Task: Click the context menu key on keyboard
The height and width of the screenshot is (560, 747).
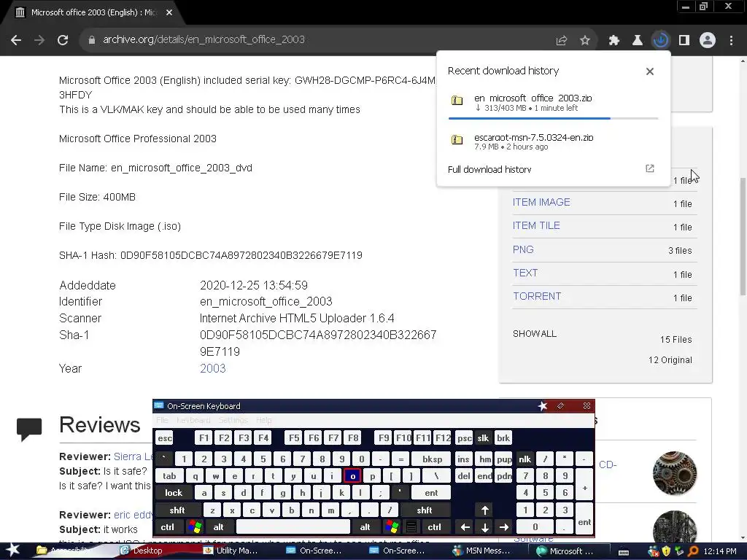Action: click(411, 527)
